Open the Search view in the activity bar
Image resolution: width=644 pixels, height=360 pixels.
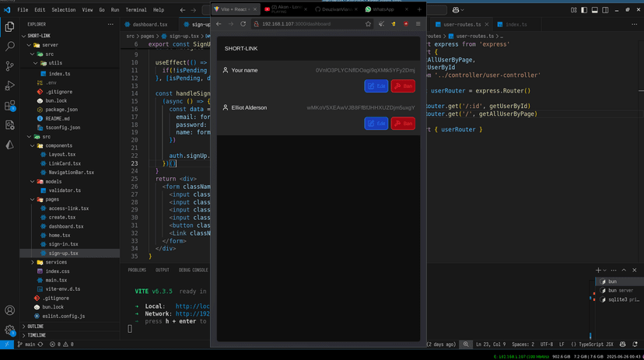9,47
